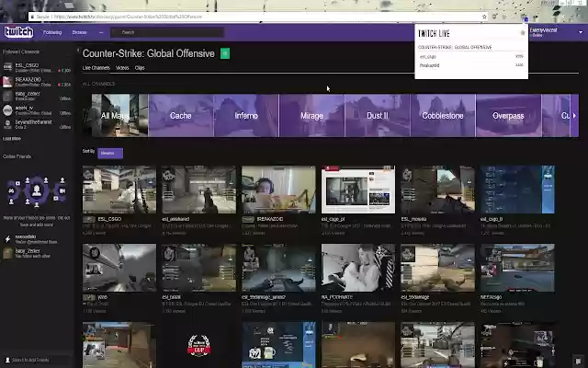Open the esl_csgo_pl stream thumbnail
This screenshot has height=368, width=588.
coord(358,190)
